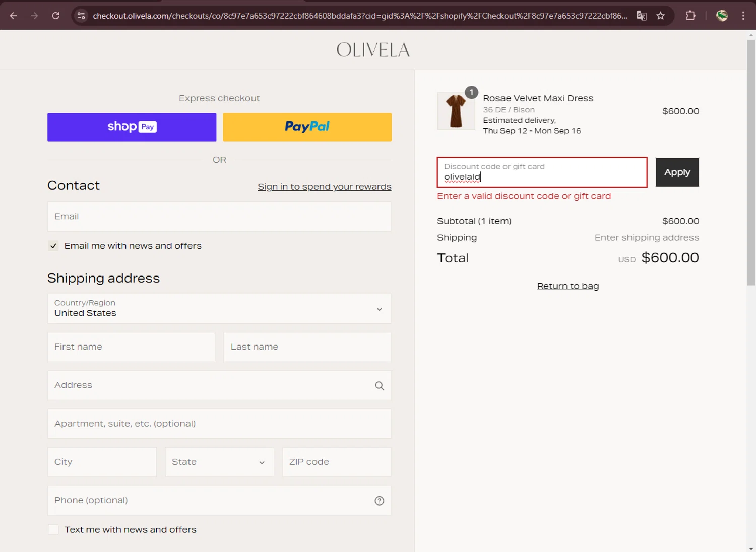Screen dimensions: 756x552
Task: Click the Rosae Velvet Maxi Dress title
Action: (538, 98)
